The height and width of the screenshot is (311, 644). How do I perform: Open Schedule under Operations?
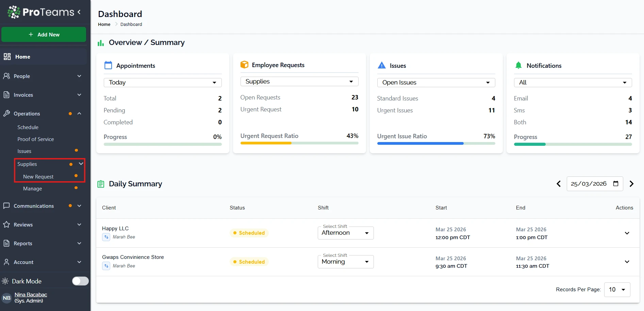[x=28, y=127]
